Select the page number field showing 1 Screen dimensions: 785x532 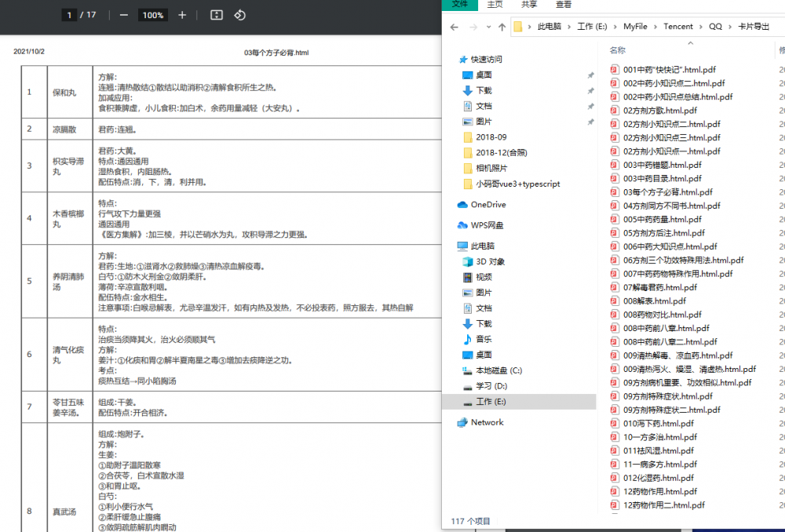[x=69, y=15]
